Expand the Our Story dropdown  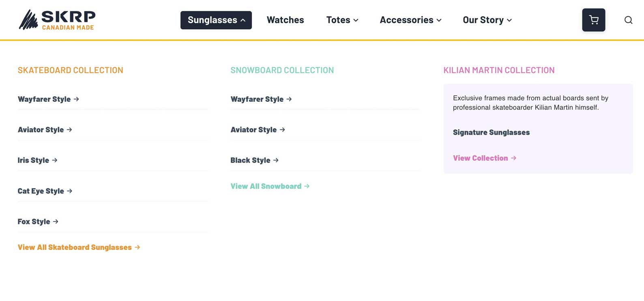point(487,20)
